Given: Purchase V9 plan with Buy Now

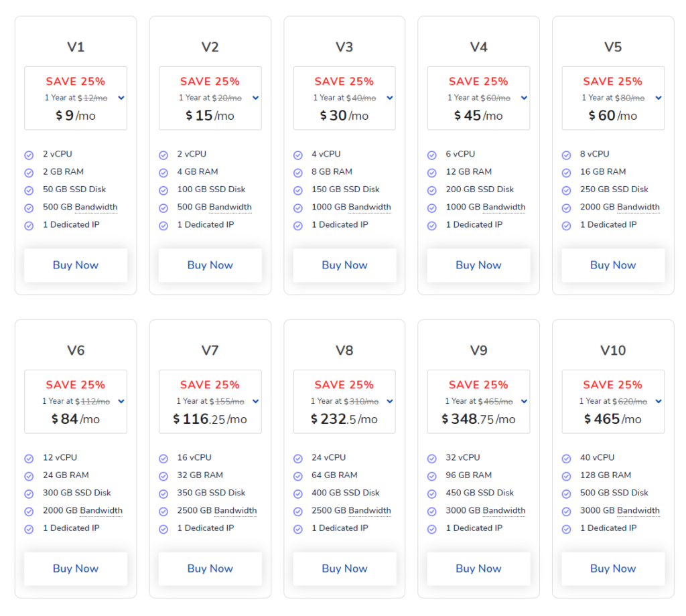Looking at the screenshot, I should [x=478, y=568].
